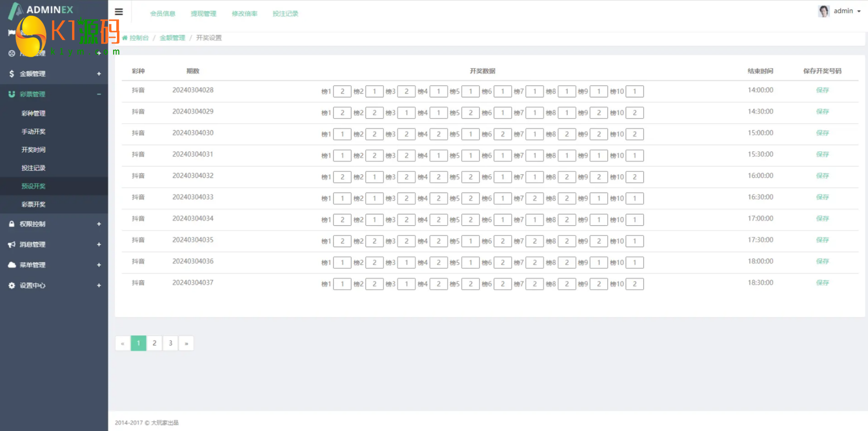Follow the 金额管理 breadcrumb link

click(172, 38)
